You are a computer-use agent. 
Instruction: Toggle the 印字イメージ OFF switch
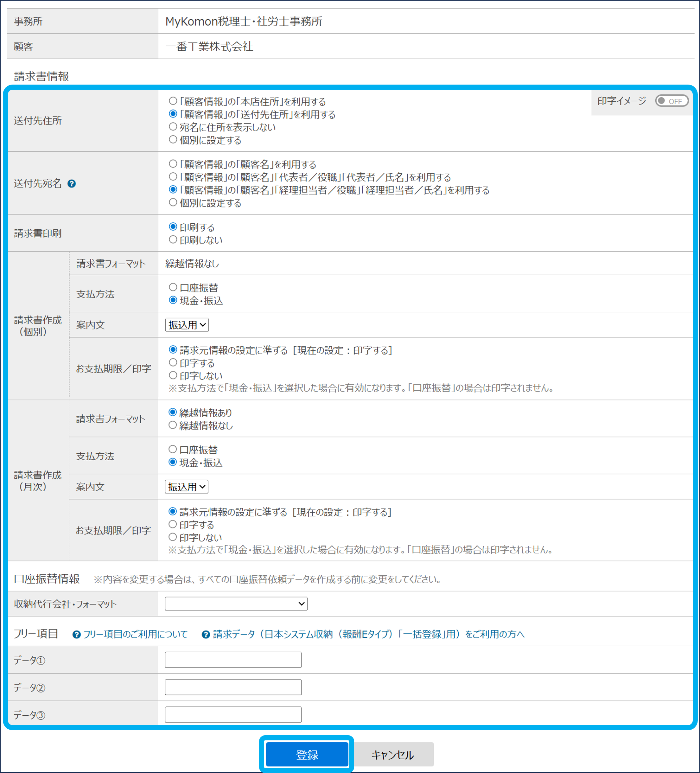pyautogui.click(x=671, y=101)
